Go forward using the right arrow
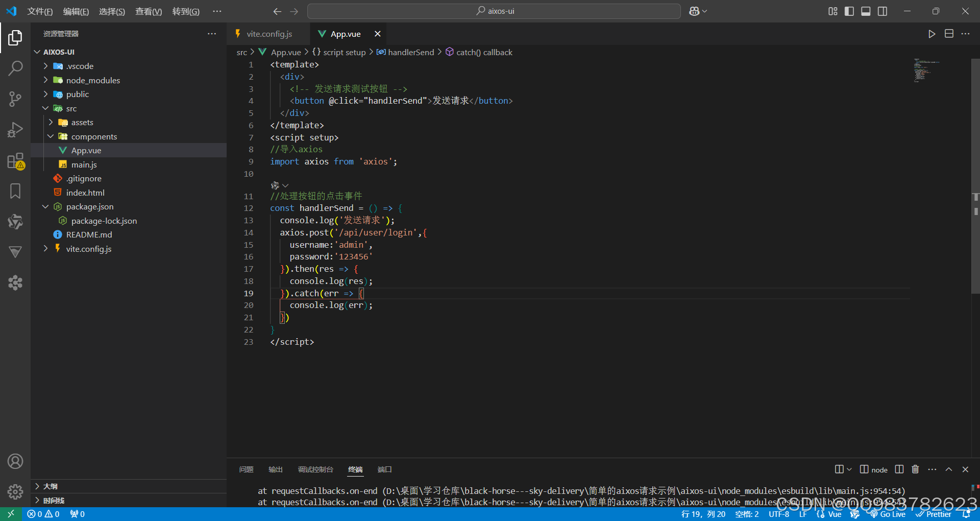 294,11
